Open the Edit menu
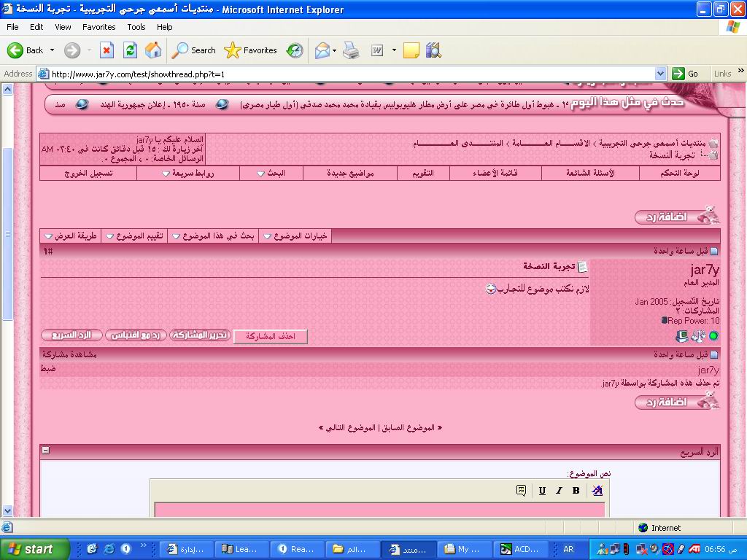Image resolution: width=747 pixels, height=560 pixels. coord(36,27)
